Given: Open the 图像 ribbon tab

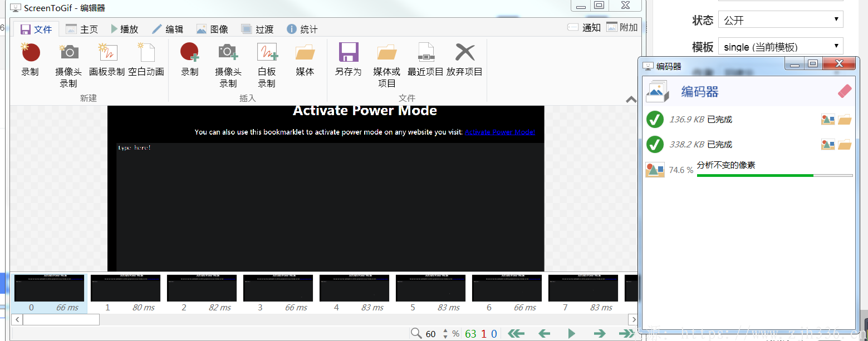Looking at the screenshot, I should 212,29.
